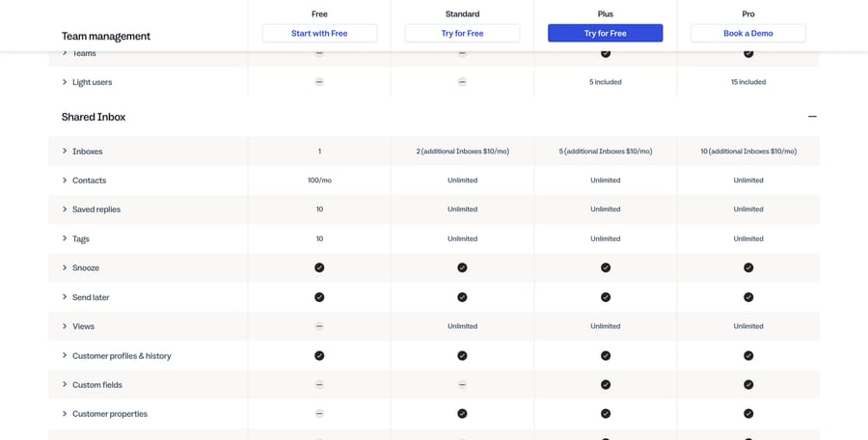Click Customer properties dash in Free column
The height and width of the screenshot is (440, 868).
pos(319,413)
